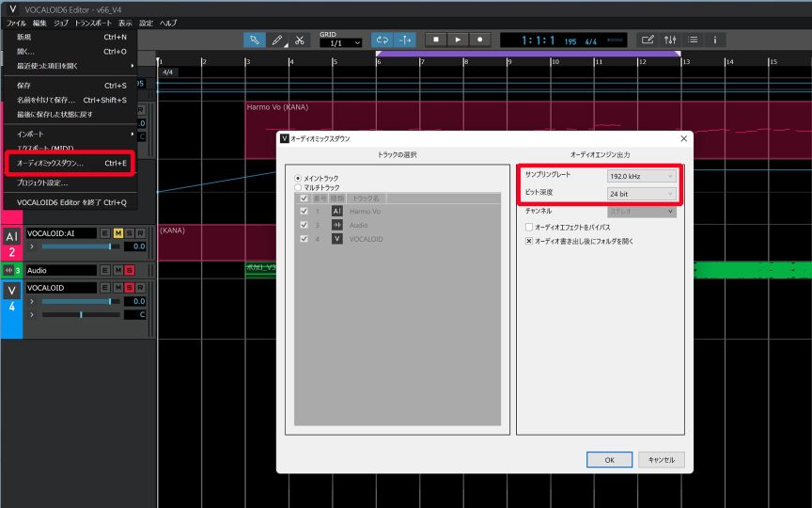
Task: Select the scissors cut tool
Action: click(299, 40)
